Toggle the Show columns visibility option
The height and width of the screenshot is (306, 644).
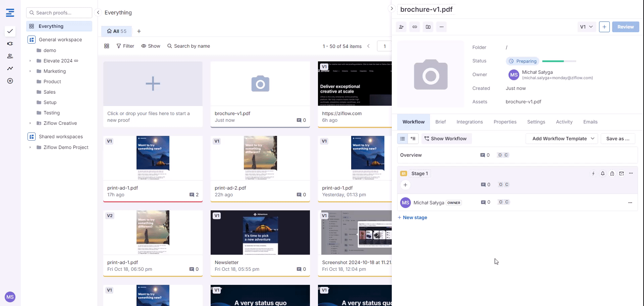[x=151, y=46]
